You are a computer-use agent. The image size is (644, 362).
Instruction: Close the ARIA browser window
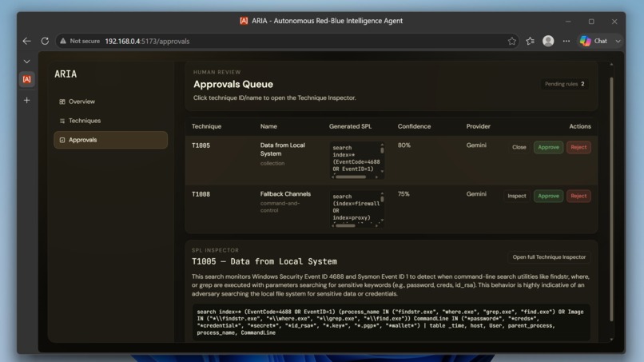point(614,22)
